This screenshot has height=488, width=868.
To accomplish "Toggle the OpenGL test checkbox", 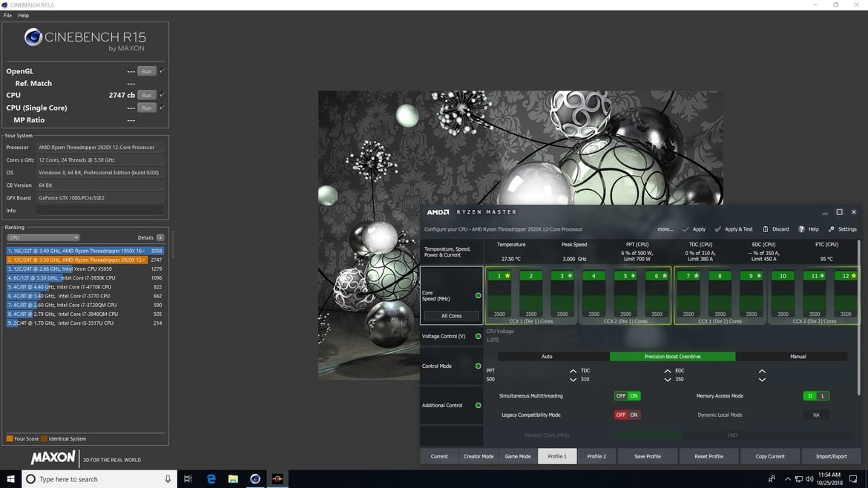I will click(162, 70).
